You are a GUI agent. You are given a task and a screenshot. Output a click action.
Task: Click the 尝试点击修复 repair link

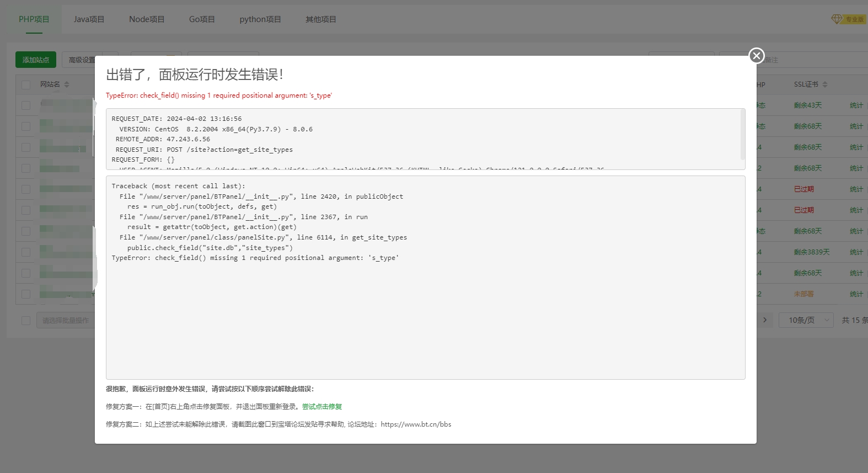coord(322,407)
